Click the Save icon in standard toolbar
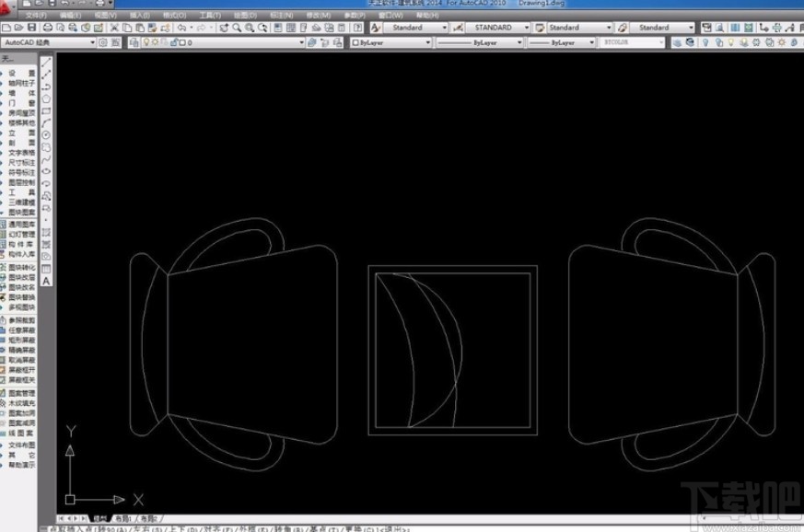Image resolution: width=804 pixels, height=532 pixels. 30,28
